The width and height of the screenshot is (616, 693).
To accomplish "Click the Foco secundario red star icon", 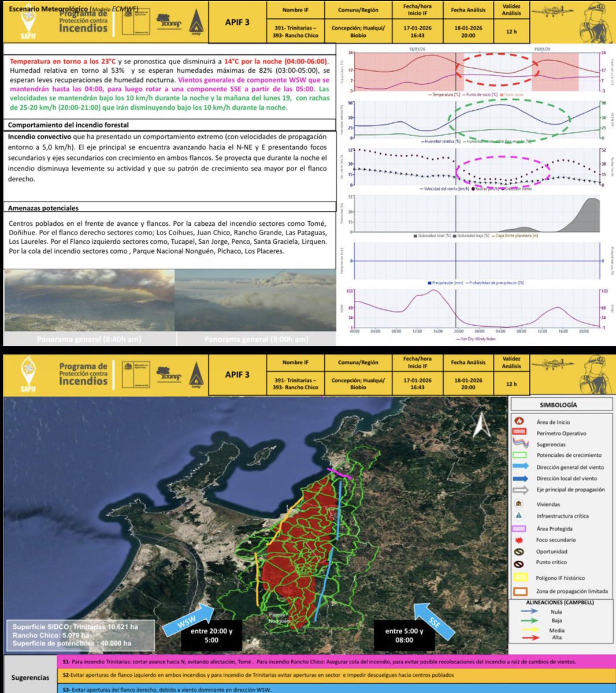I will [519, 540].
